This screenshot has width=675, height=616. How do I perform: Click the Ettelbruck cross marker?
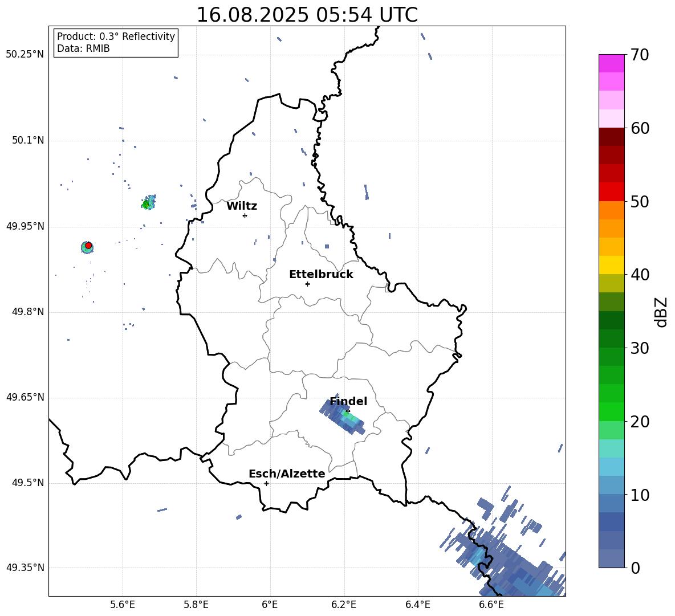click(x=307, y=284)
